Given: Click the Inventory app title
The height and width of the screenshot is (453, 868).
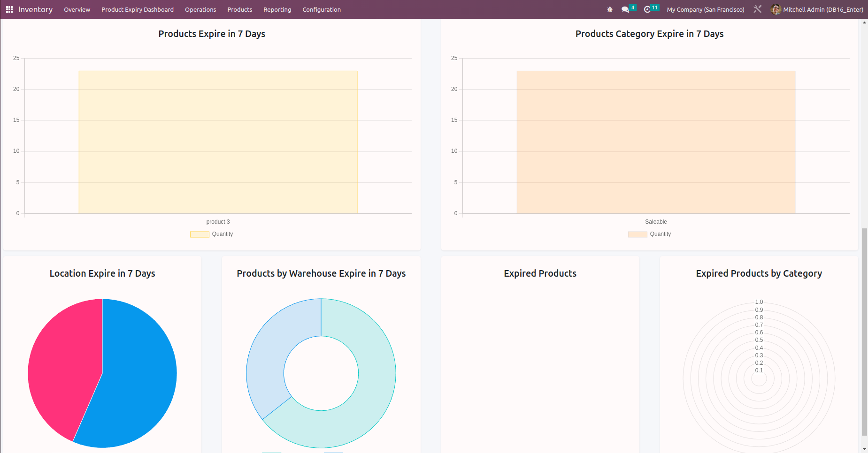Looking at the screenshot, I should 35,9.
